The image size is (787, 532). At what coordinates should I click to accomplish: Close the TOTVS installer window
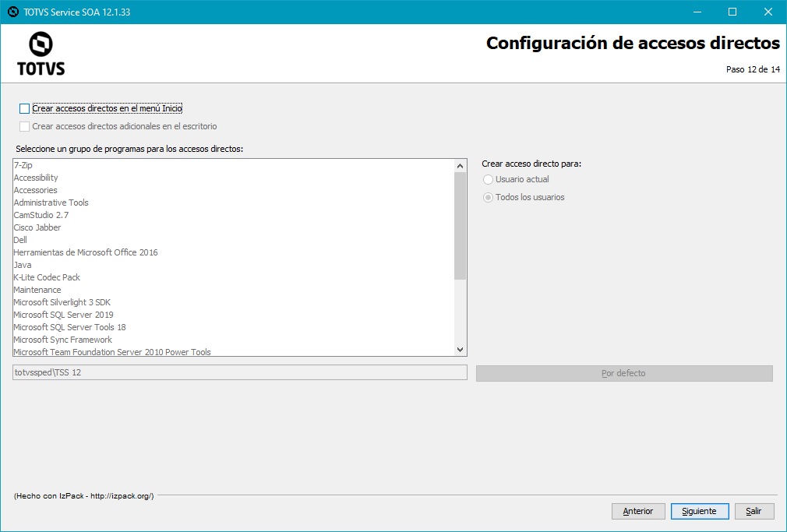[x=768, y=12]
